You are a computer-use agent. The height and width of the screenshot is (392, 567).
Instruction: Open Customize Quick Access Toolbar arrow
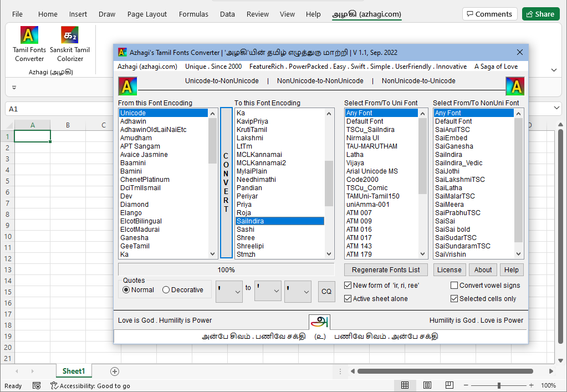pos(14,88)
